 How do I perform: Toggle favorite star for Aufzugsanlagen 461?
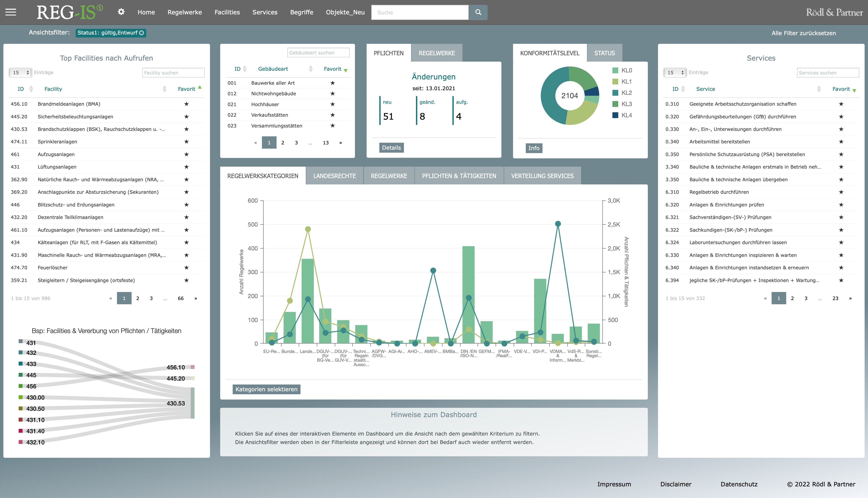coord(186,154)
